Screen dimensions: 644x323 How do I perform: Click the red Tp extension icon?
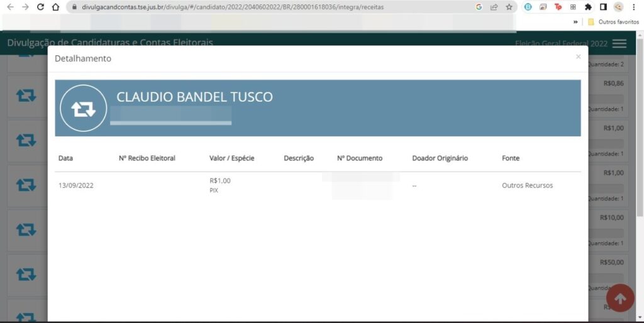pos(558,7)
